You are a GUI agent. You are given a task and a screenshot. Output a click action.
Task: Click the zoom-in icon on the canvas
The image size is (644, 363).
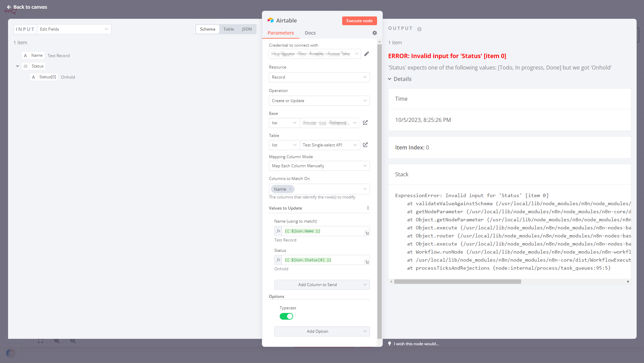[x=56, y=341]
